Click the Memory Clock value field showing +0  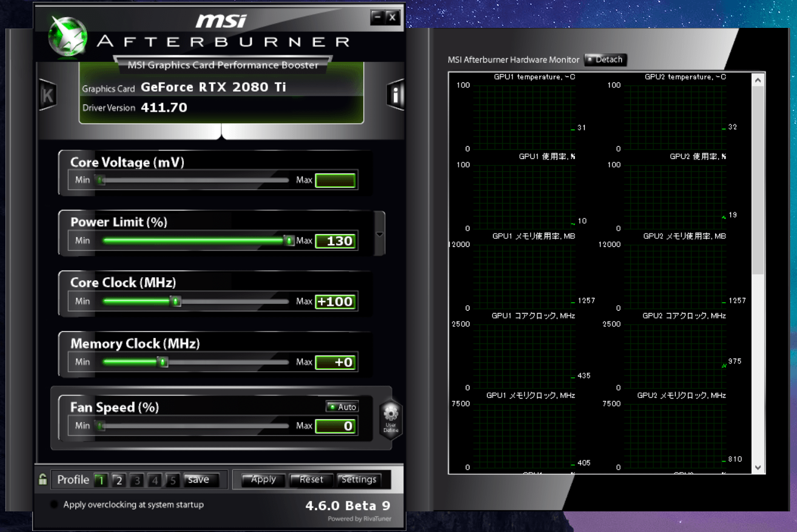(335, 362)
